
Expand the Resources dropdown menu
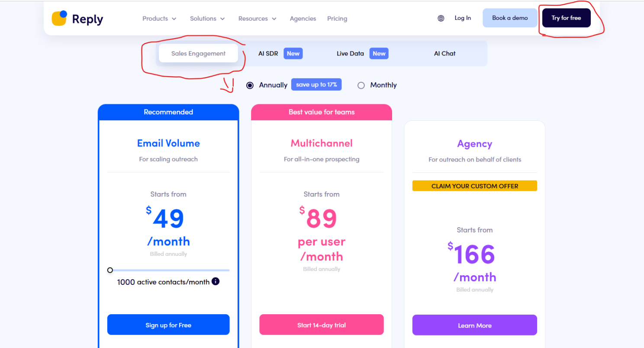[257, 19]
